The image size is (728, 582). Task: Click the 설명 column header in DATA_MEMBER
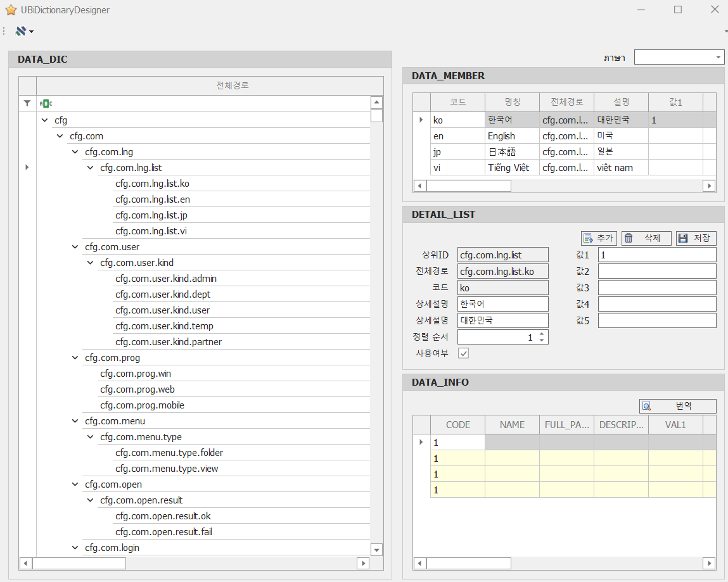(x=621, y=101)
